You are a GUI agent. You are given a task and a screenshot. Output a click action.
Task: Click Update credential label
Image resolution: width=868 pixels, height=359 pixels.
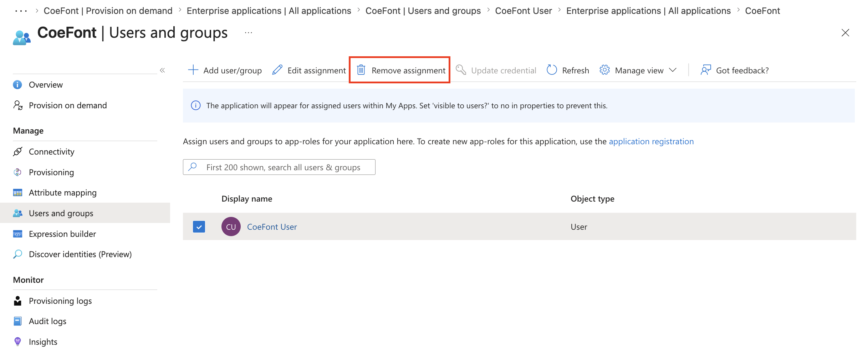504,71
